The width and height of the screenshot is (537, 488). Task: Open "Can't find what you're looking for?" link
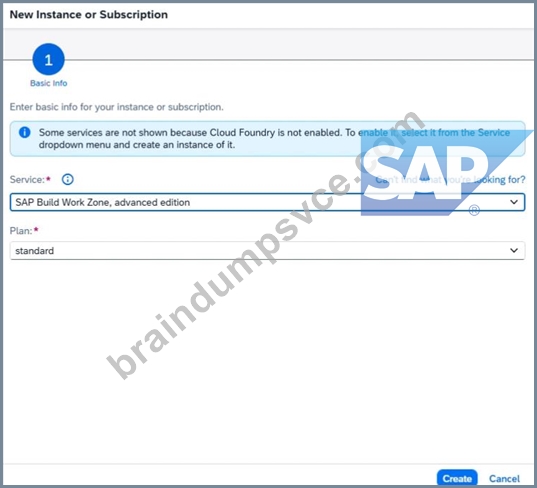[450, 179]
